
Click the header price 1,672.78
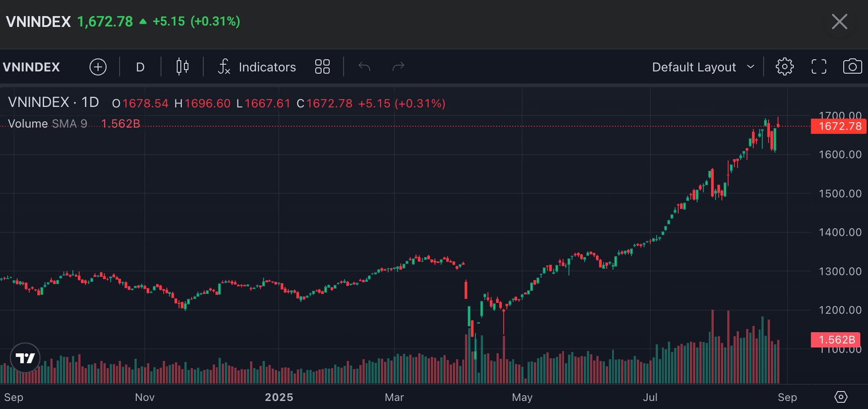click(105, 21)
